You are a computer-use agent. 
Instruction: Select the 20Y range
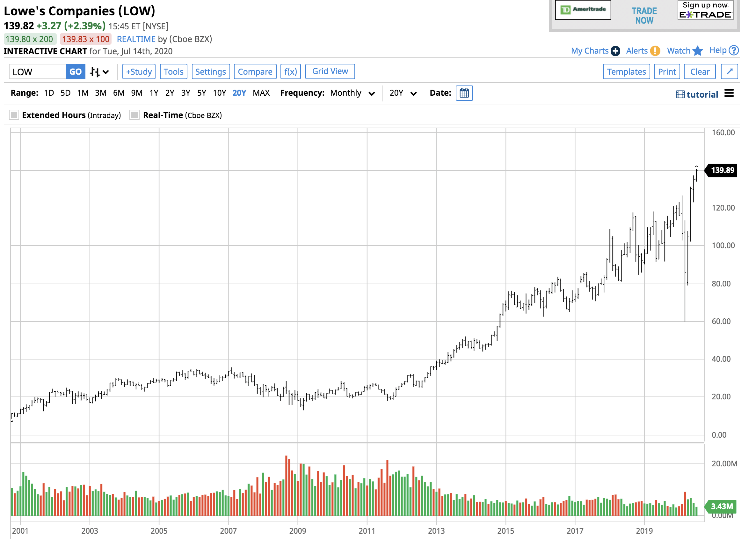pyautogui.click(x=239, y=93)
